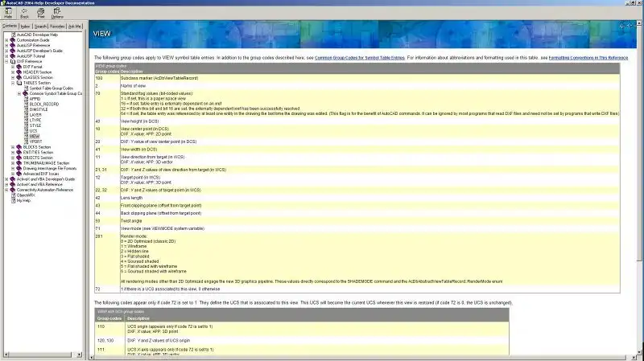
Task: Click the page icon beside Symbol Table Group Codes
Action: (x=26, y=88)
